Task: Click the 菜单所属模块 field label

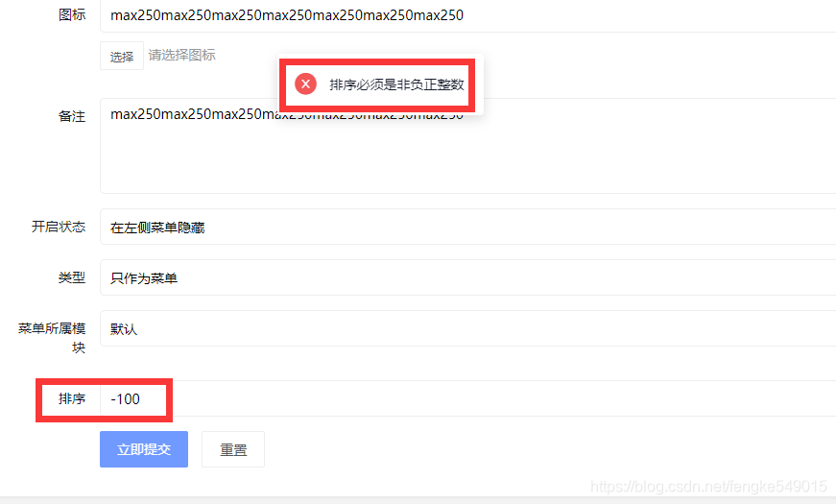Action: coord(52,338)
